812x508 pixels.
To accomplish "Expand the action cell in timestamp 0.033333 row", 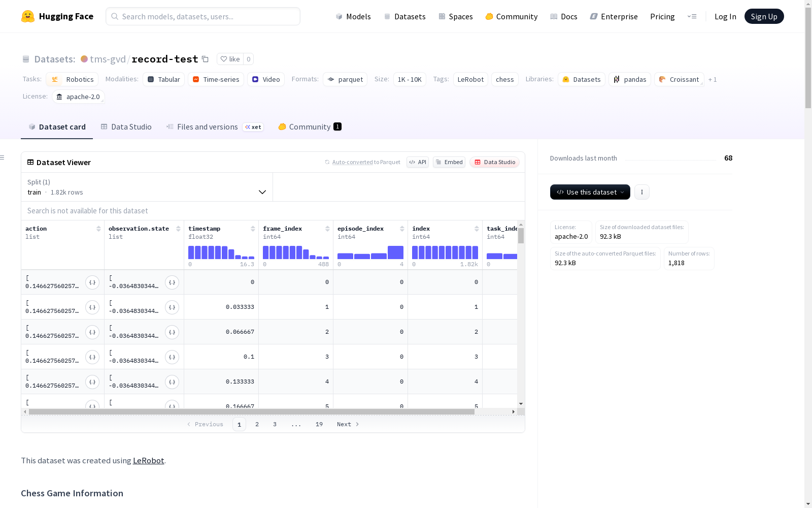I will tap(92, 307).
